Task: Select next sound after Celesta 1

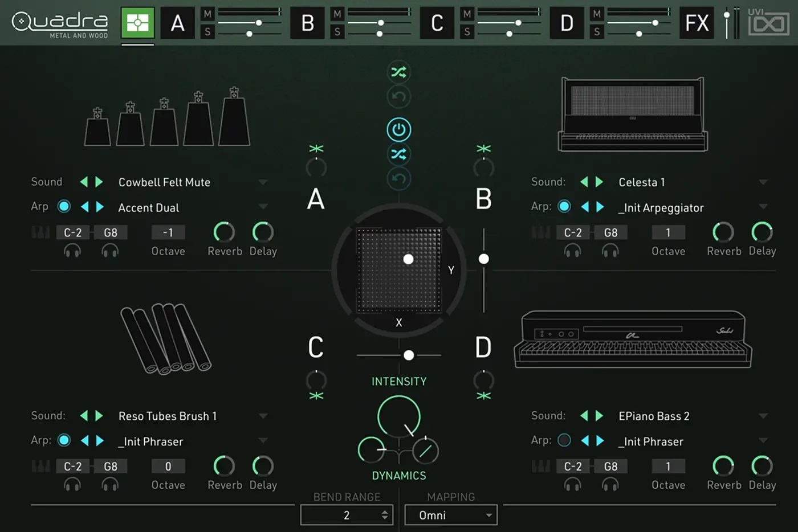Action: click(599, 182)
